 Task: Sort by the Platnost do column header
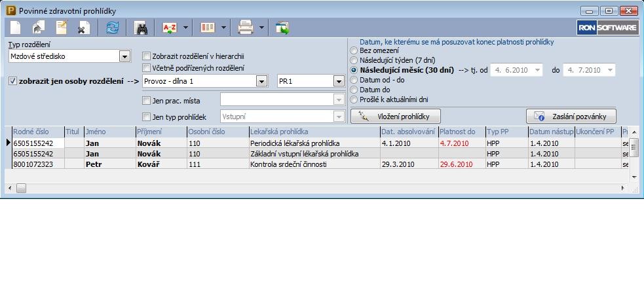coord(461,132)
